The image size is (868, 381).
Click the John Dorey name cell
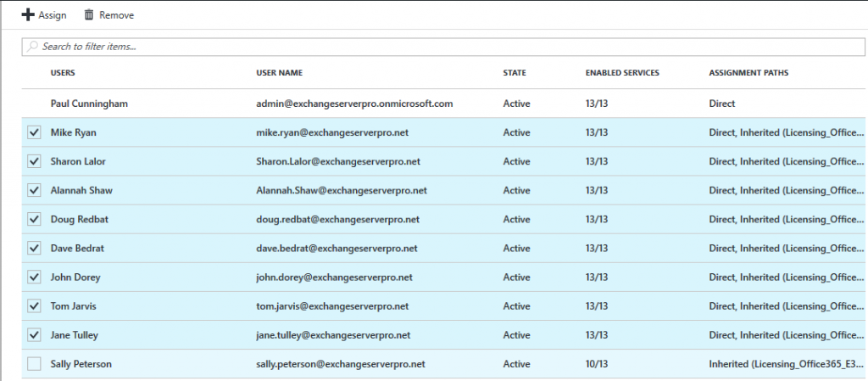[x=75, y=277]
